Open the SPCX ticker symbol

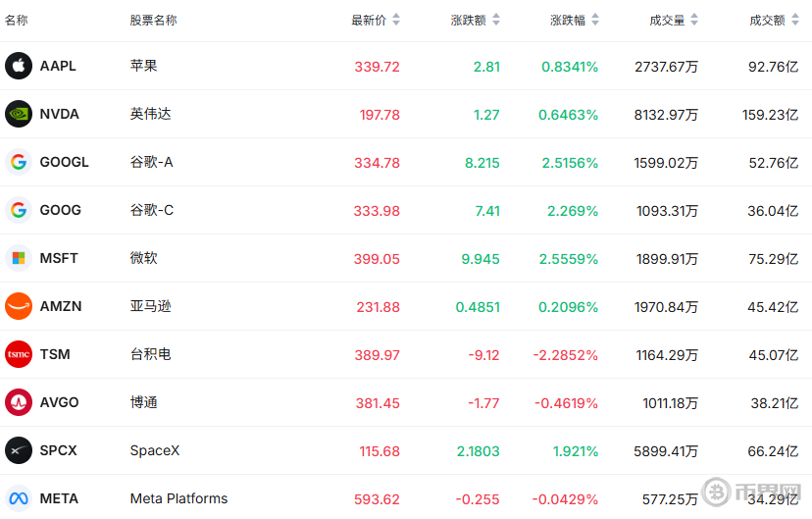pyautogui.click(x=59, y=450)
